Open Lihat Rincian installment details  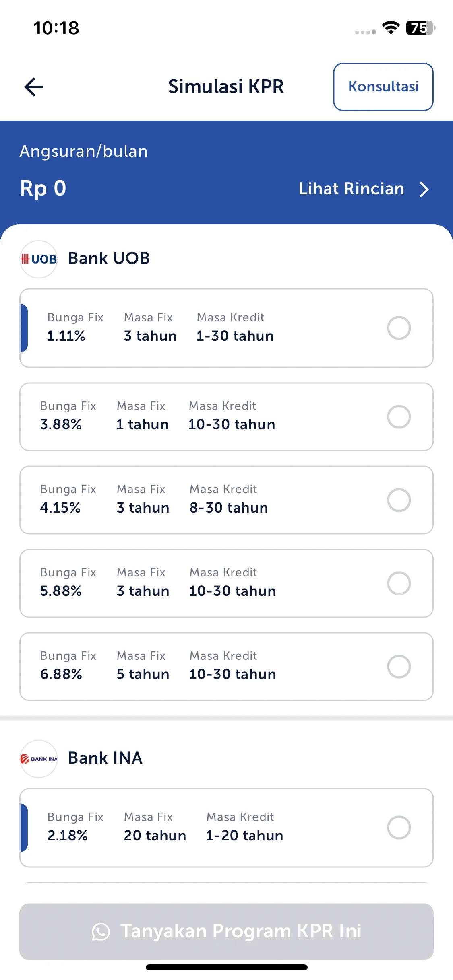pos(352,189)
